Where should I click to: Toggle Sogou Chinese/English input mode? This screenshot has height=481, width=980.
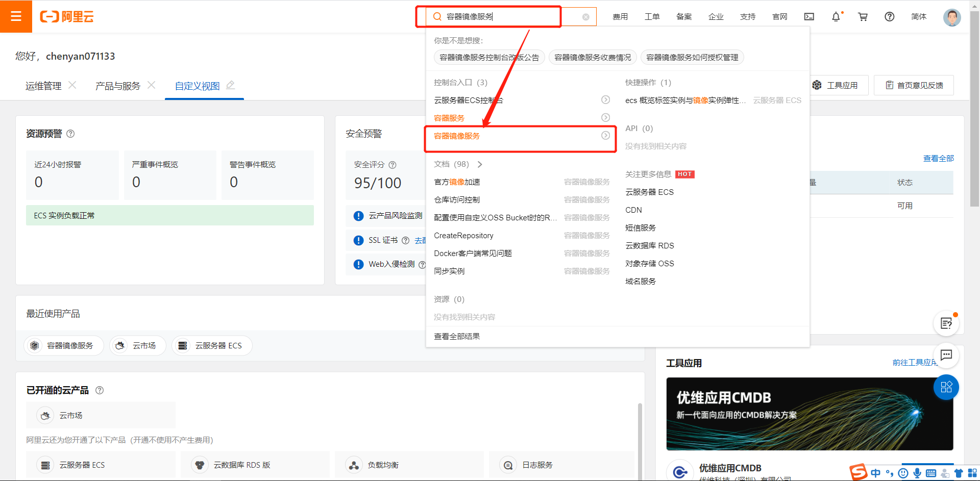pyautogui.click(x=875, y=473)
